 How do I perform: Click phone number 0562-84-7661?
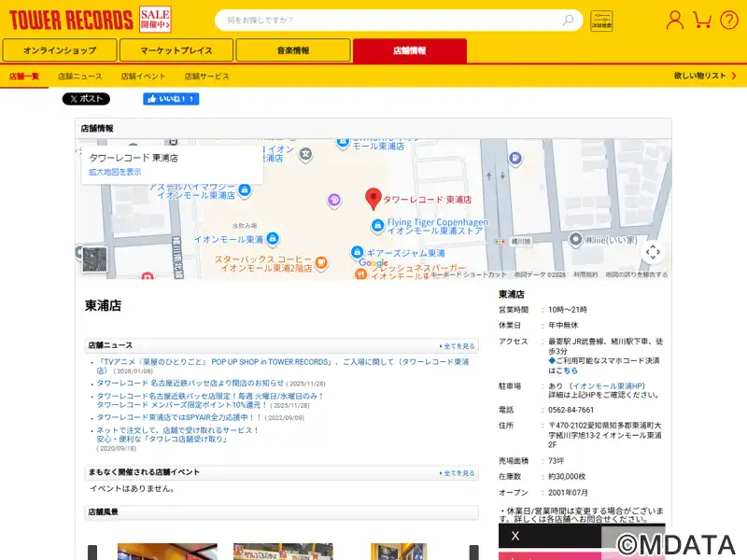571,410
